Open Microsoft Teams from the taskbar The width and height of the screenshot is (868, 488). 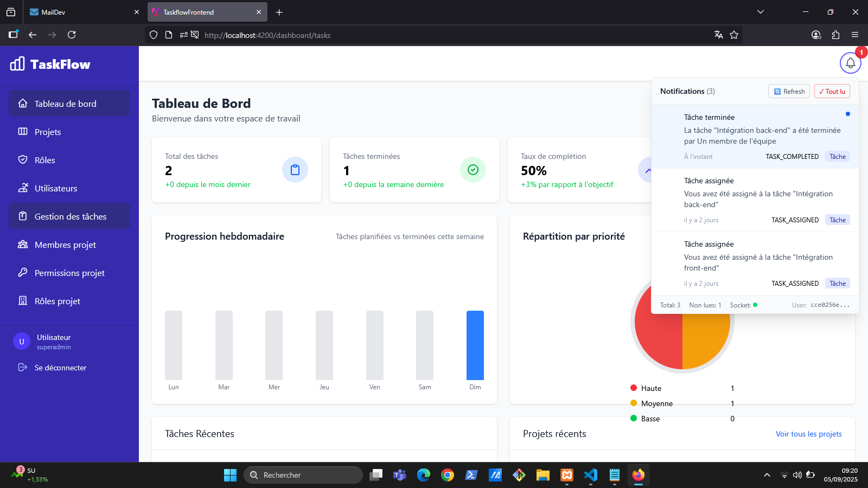[400, 475]
